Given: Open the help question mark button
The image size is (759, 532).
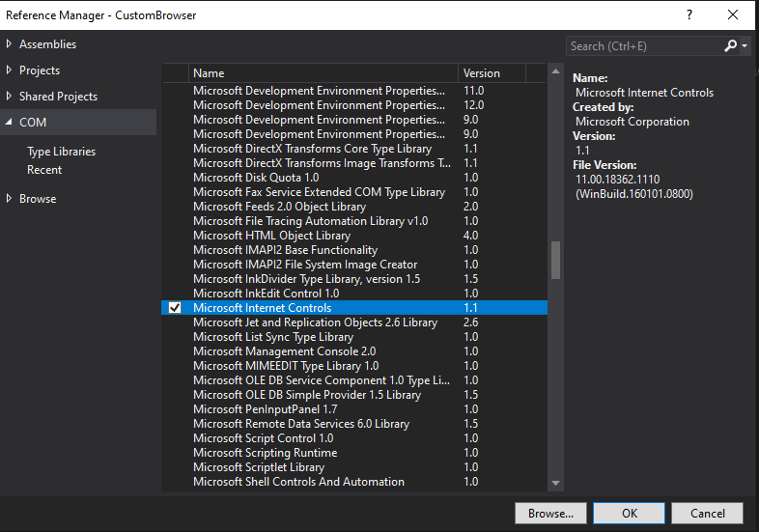Looking at the screenshot, I should point(689,14).
